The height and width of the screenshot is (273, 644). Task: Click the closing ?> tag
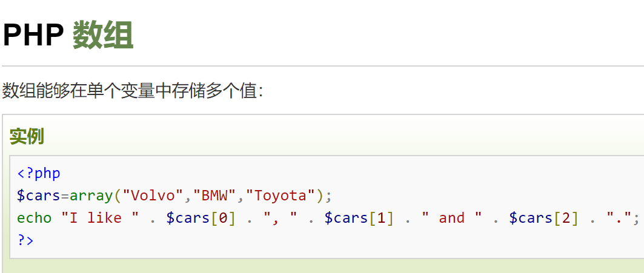coord(25,240)
